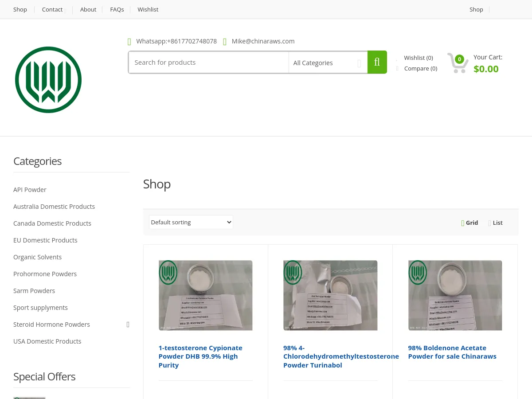Click inside the product search field
This screenshot has width=532, height=399.
tap(208, 62)
